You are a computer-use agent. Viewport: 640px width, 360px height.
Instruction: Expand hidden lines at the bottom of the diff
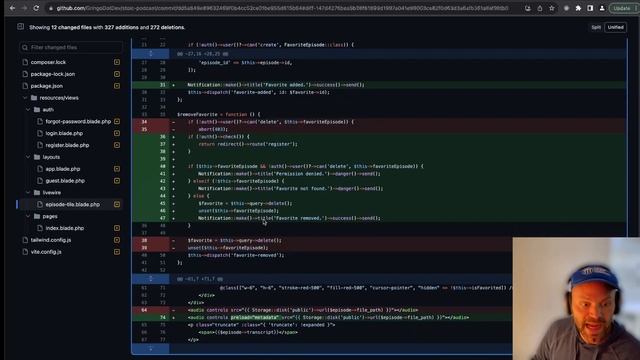(x=151, y=348)
